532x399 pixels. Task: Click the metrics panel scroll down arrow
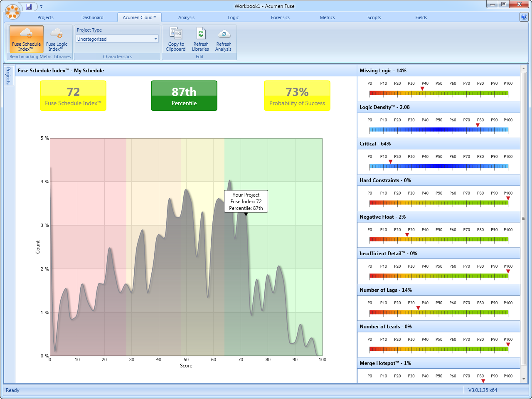(524, 379)
